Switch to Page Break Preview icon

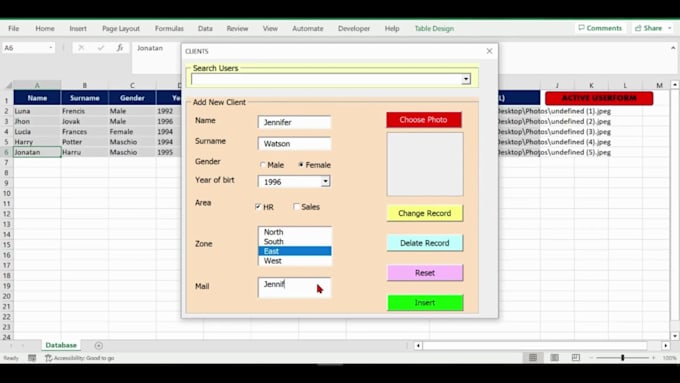pyautogui.click(x=575, y=357)
